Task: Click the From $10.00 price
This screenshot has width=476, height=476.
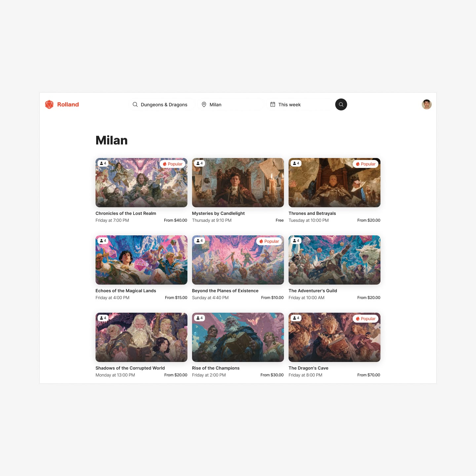Action: (x=272, y=298)
